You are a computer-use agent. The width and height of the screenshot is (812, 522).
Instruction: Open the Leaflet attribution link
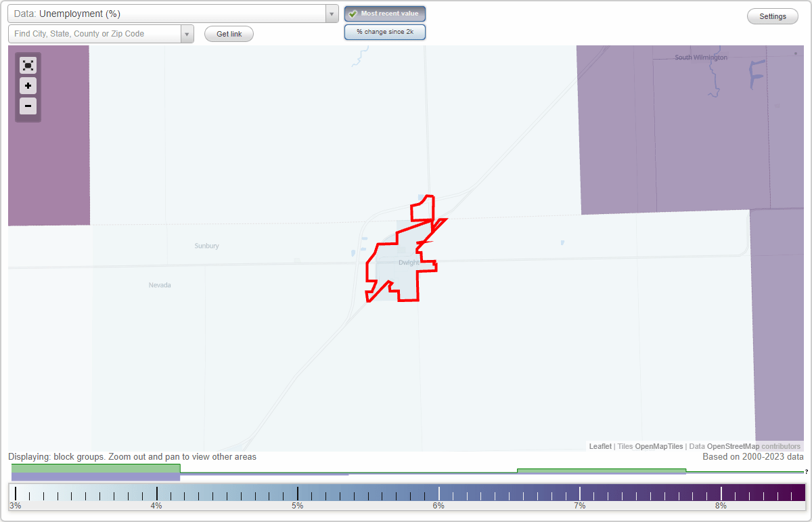[x=600, y=446]
